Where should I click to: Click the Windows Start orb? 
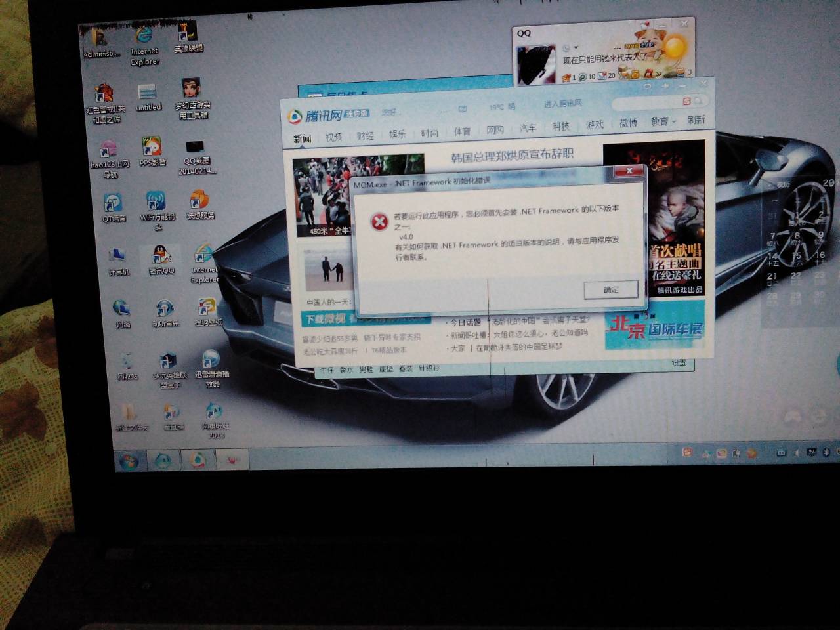click(129, 461)
